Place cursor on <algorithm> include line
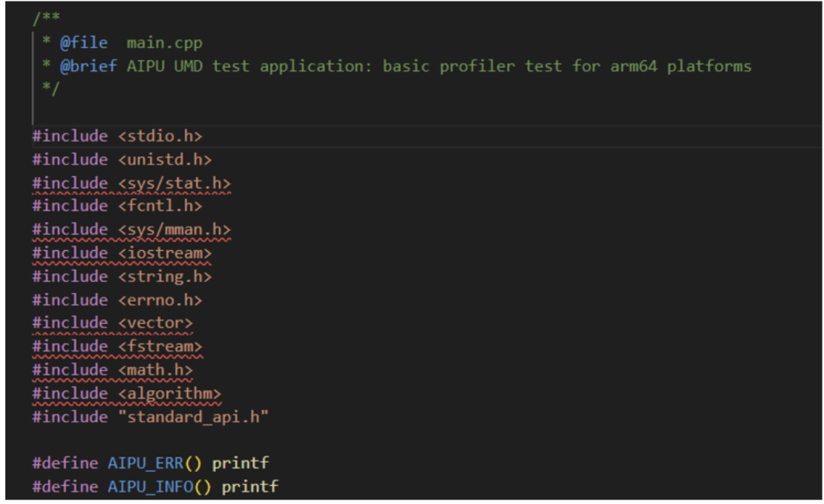This screenshot has width=824, height=504. pyautogui.click(x=127, y=393)
